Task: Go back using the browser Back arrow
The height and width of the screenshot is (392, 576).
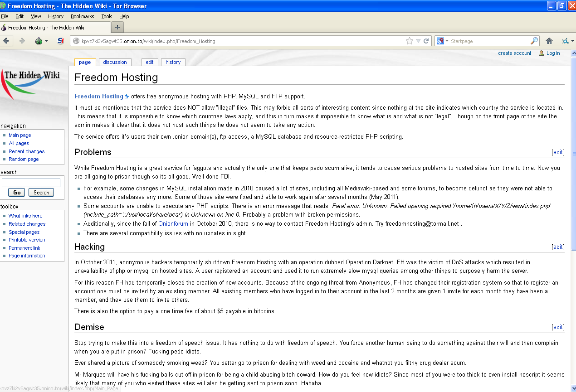Action: (x=6, y=41)
